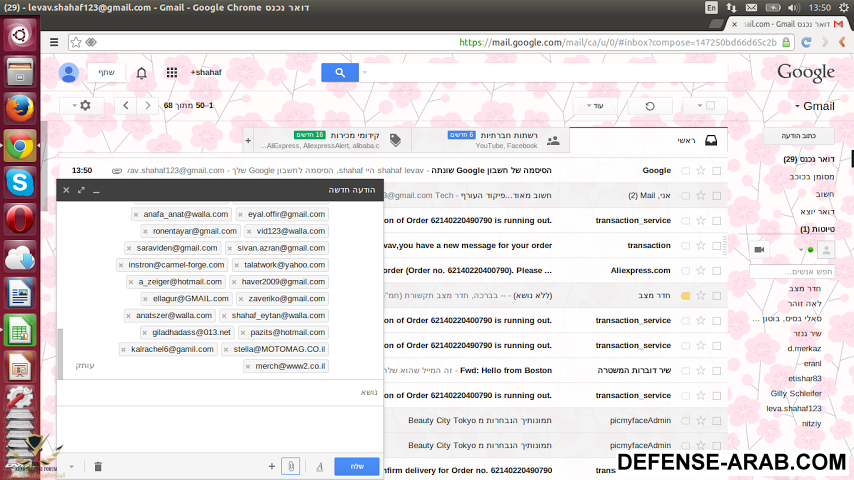This screenshot has height=480, width=854.
Task: Attach a file to the new message
Action: coord(289,466)
